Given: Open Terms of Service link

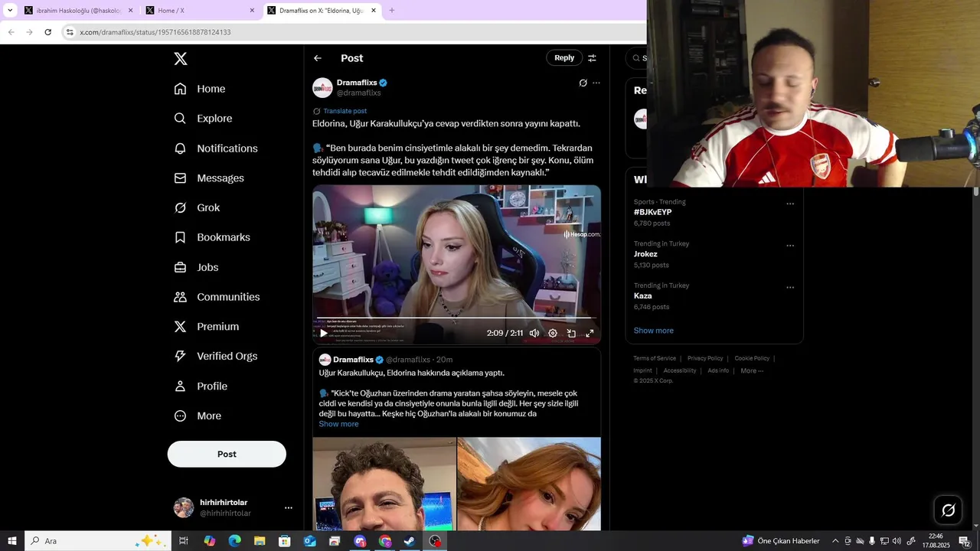Looking at the screenshot, I should pyautogui.click(x=655, y=358).
